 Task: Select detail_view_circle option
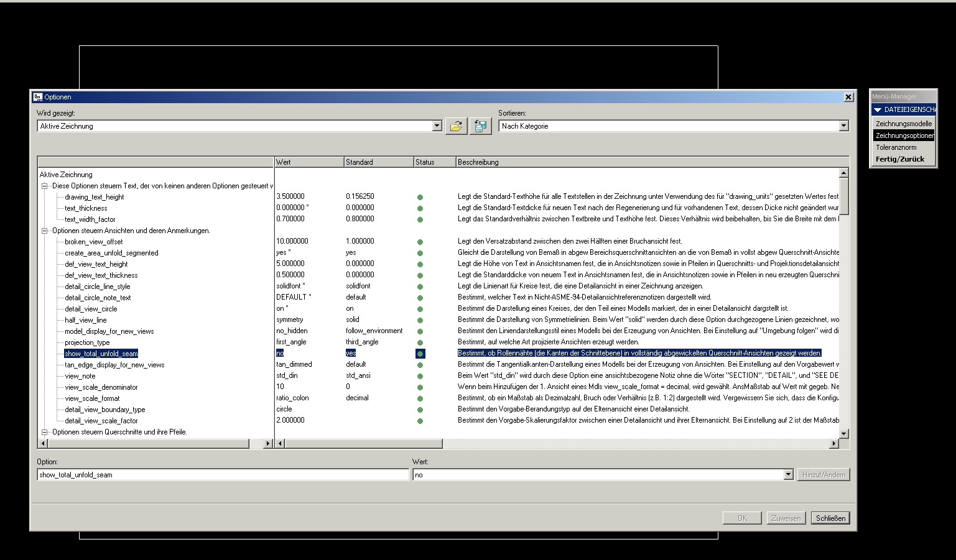[91, 309]
